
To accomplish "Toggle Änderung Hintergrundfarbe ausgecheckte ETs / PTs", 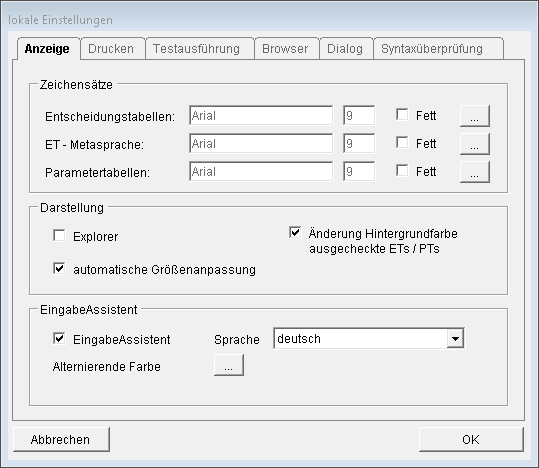I will coord(295,232).
